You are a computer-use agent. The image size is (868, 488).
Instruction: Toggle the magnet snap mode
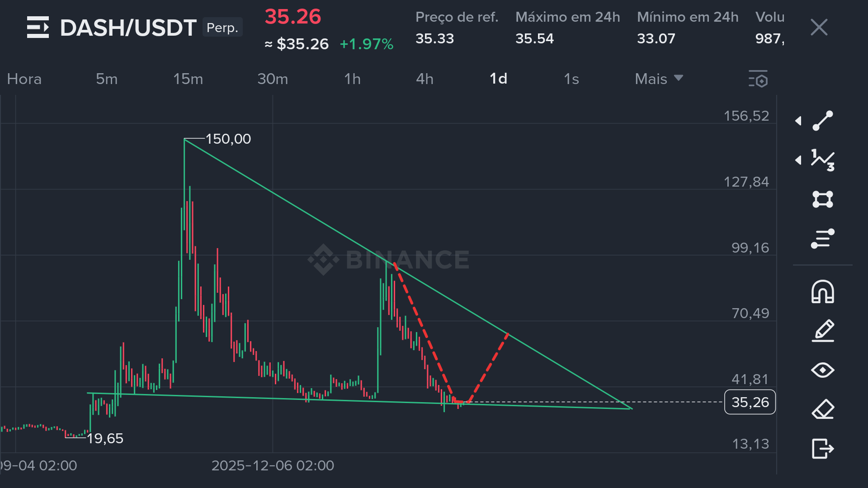pyautogui.click(x=823, y=292)
